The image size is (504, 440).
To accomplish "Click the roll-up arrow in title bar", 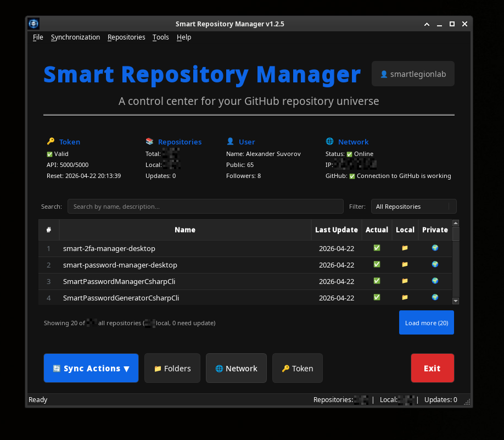I will point(427,24).
